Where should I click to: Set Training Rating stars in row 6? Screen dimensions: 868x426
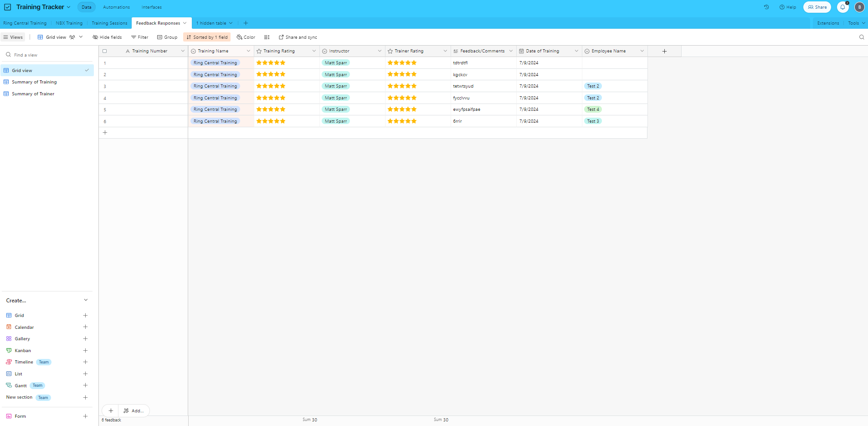(271, 121)
